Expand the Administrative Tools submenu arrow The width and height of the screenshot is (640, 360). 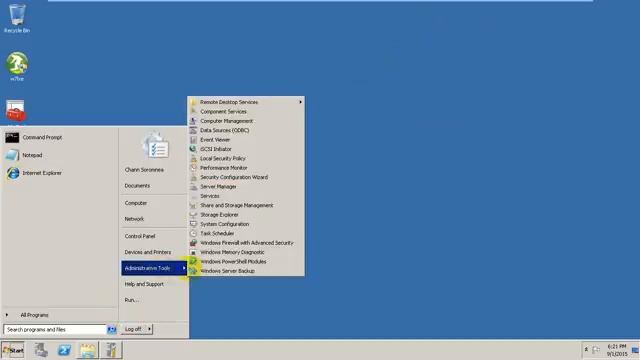point(184,268)
